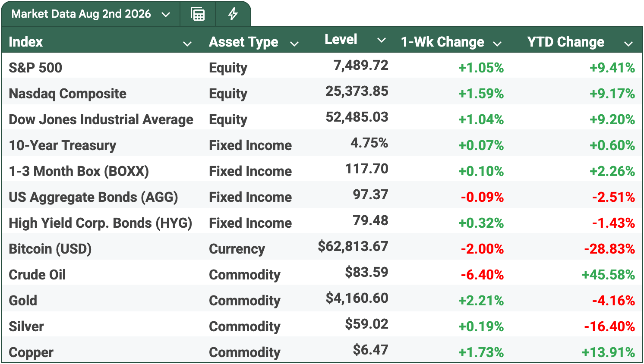
Task: Select the Nasdaq Composite cell
Action: click(x=68, y=94)
